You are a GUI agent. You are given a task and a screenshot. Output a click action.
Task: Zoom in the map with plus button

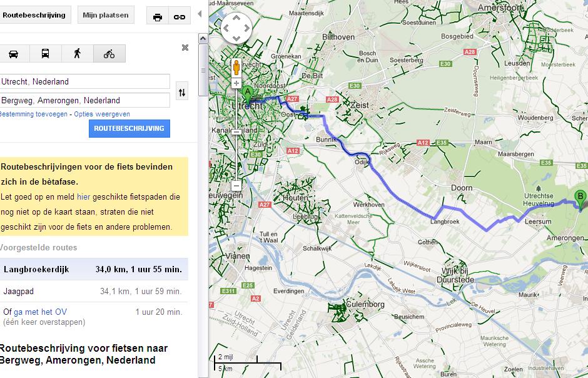click(x=236, y=83)
